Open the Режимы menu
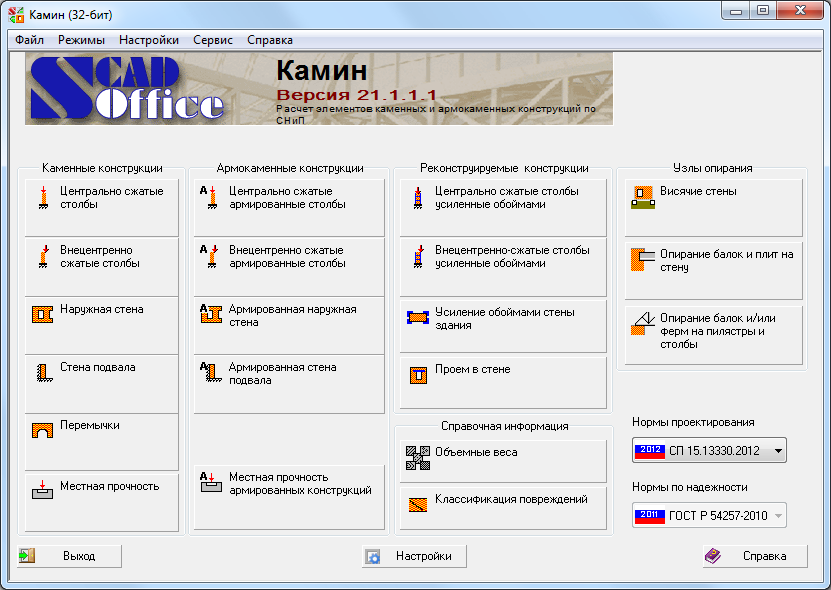The height and width of the screenshot is (590, 831). click(x=83, y=39)
